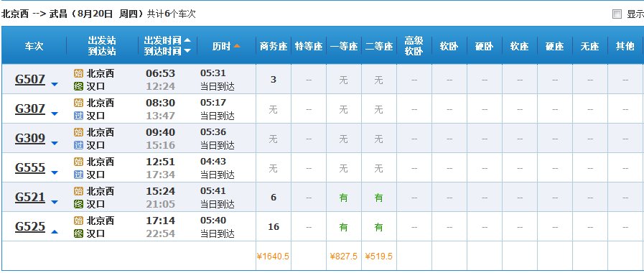Click the 过 pass-through icon in G309 row
This screenshot has height=273, width=644.
78,145
